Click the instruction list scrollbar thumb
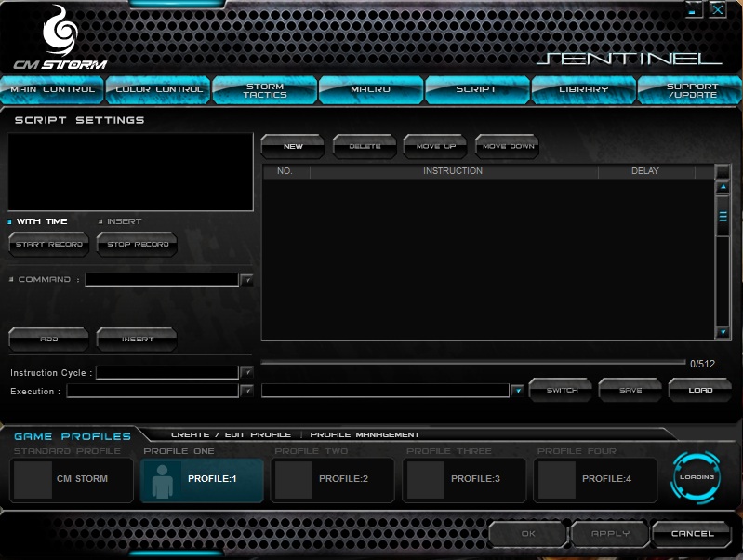Image resolution: width=743 pixels, height=560 pixels. pos(723,216)
